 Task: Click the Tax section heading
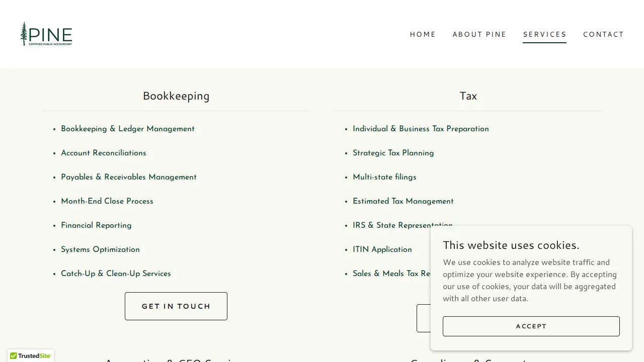[x=468, y=96]
